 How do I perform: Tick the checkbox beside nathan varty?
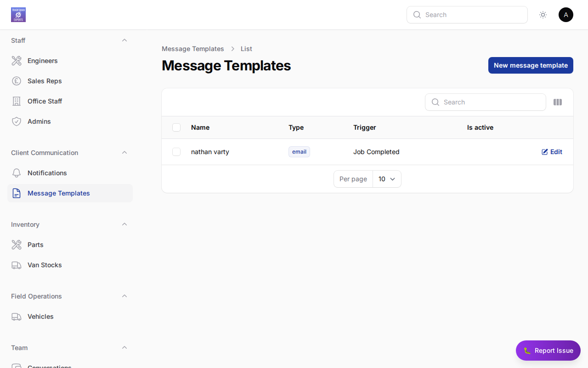pos(176,152)
